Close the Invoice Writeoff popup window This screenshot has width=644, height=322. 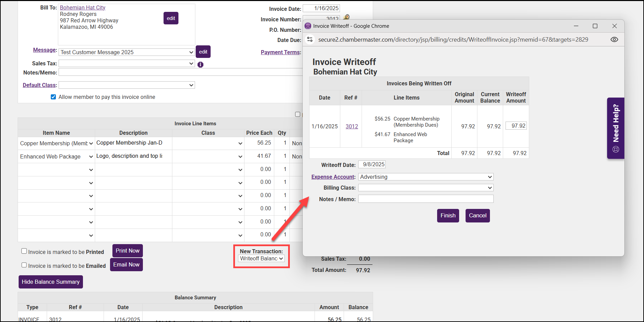point(615,26)
